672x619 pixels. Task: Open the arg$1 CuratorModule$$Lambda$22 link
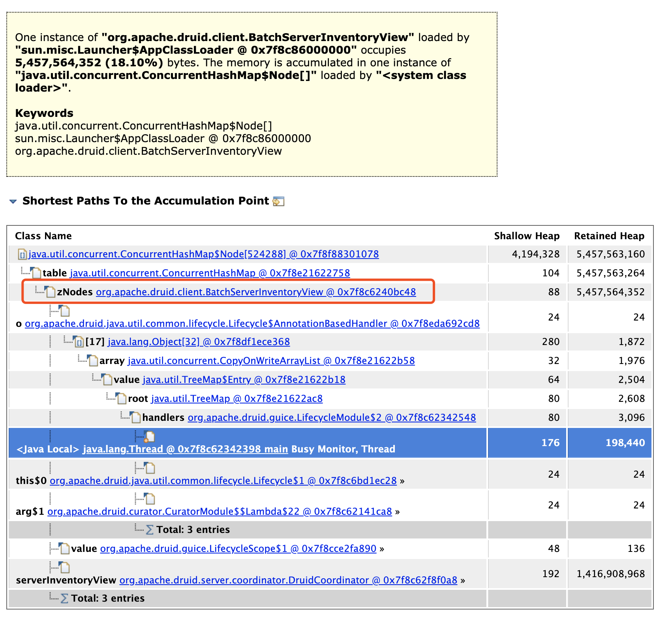[220, 512]
